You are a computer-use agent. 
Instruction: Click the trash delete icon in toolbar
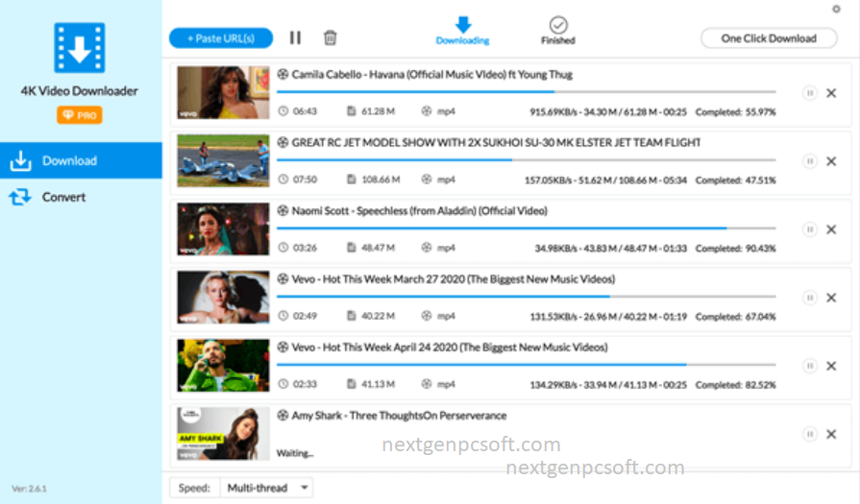(x=331, y=37)
